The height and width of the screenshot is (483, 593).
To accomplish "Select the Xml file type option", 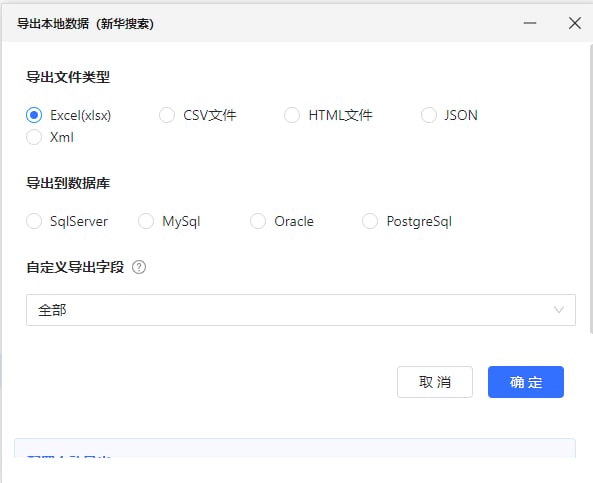I will (34, 137).
